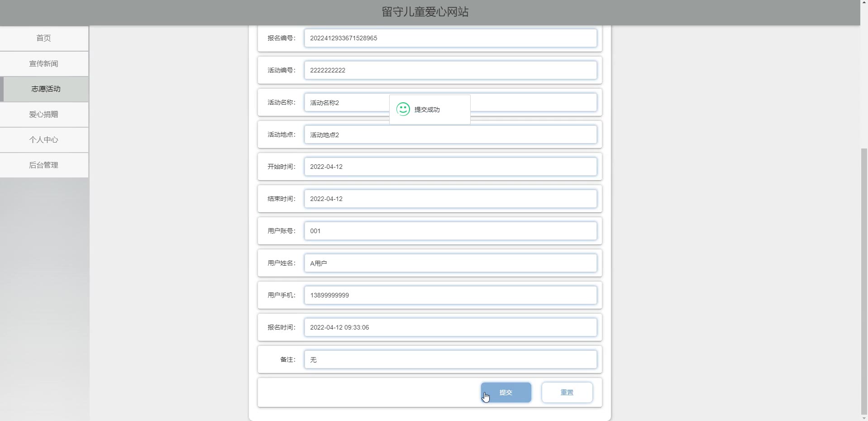Click the 用户手机: label

[281, 295]
